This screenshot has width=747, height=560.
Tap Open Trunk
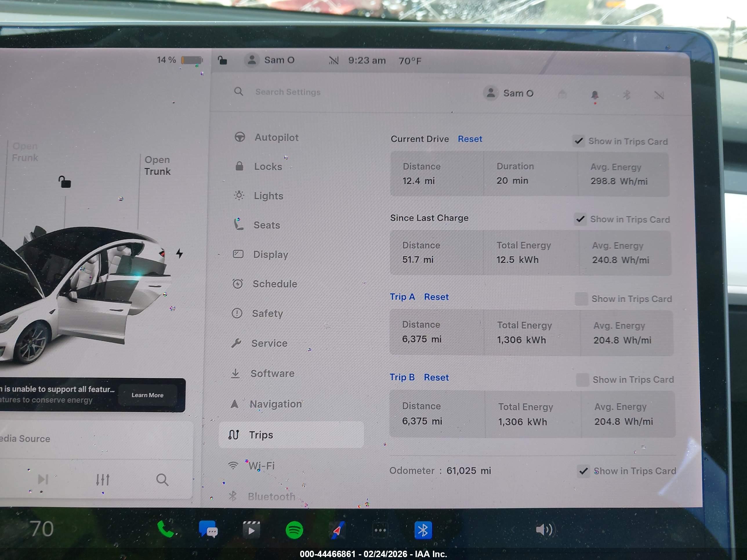[157, 166]
